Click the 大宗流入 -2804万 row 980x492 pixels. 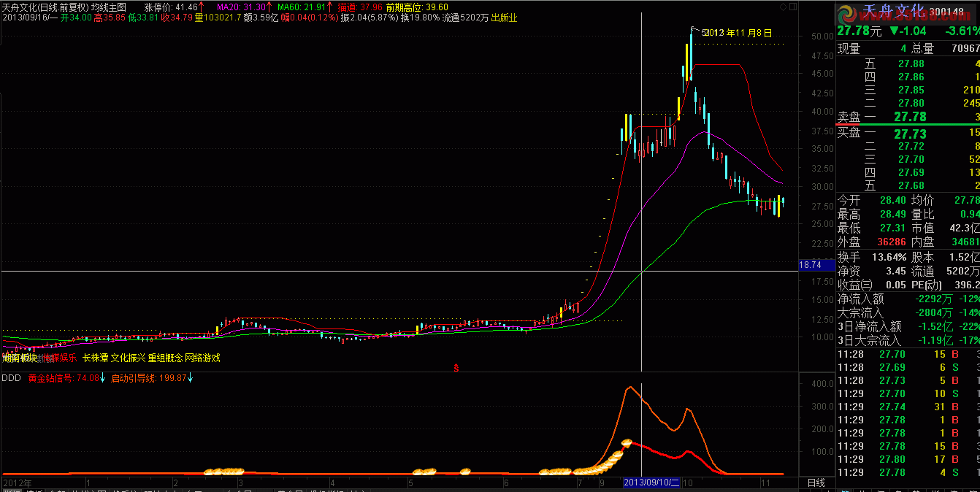908,312
